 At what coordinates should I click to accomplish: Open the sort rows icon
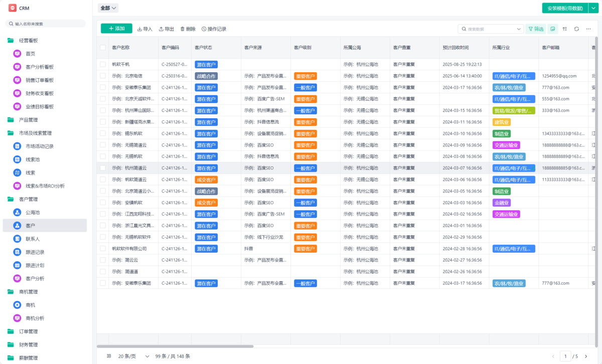(565, 29)
